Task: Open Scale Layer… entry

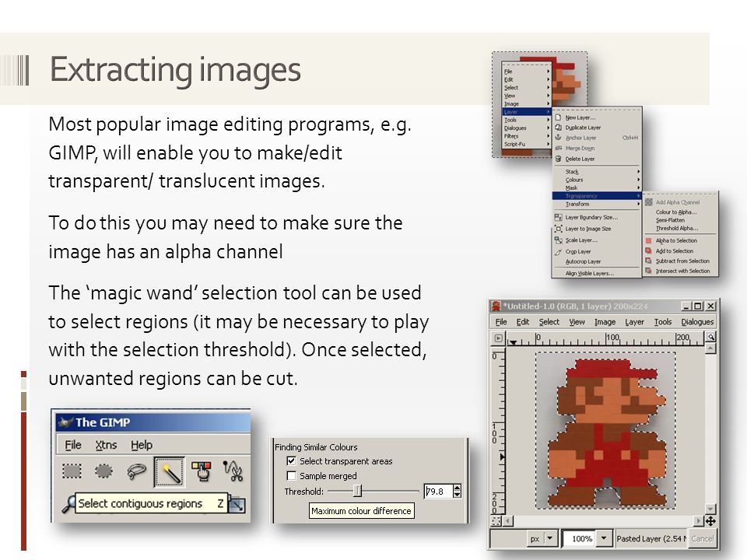Action: (x=581, y=240)
